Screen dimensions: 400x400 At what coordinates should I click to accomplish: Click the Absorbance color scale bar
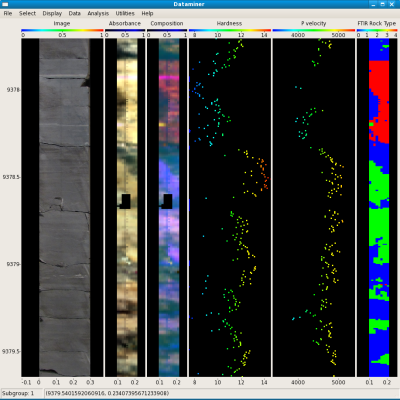(x=125, y=30)
